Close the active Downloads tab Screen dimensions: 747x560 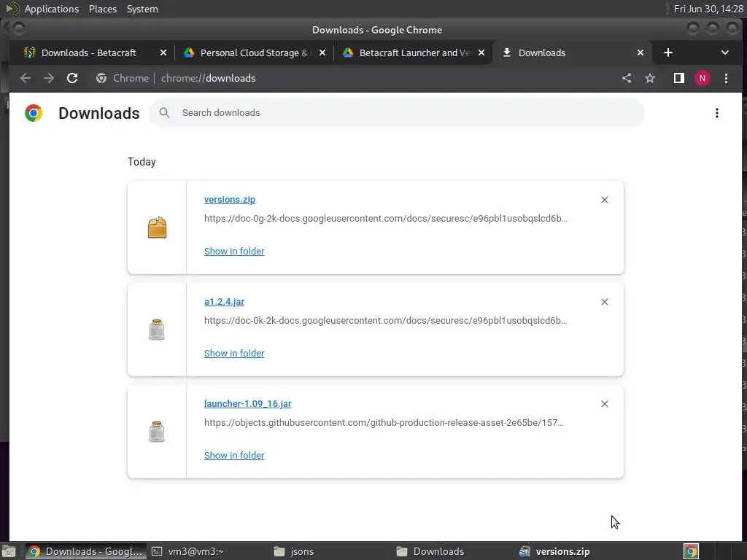pos(640,52)
